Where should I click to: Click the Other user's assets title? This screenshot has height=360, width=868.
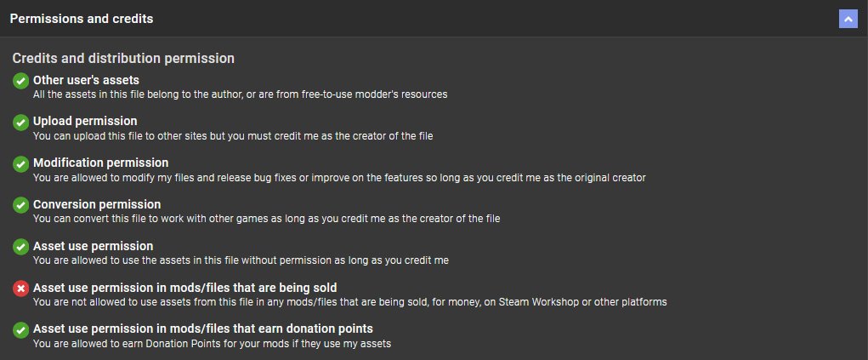86,80
